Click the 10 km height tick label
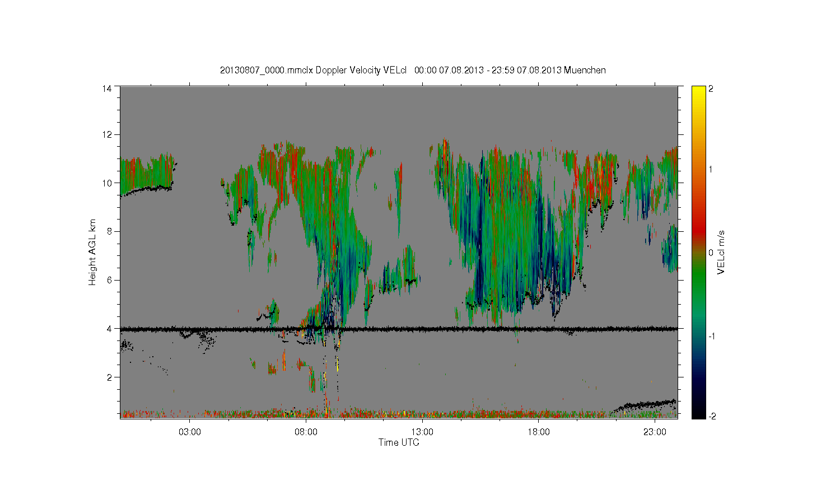The width and height of the screenshot is (840, 504). coord(106,183)
